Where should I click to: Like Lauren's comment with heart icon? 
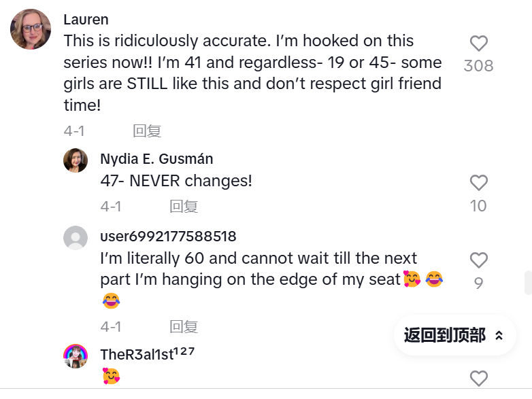pyautogui.click(x=479, y=44)
